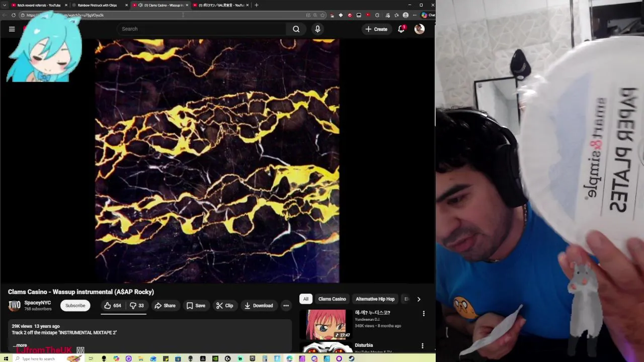Open the account avatar menu

[419, 29]
